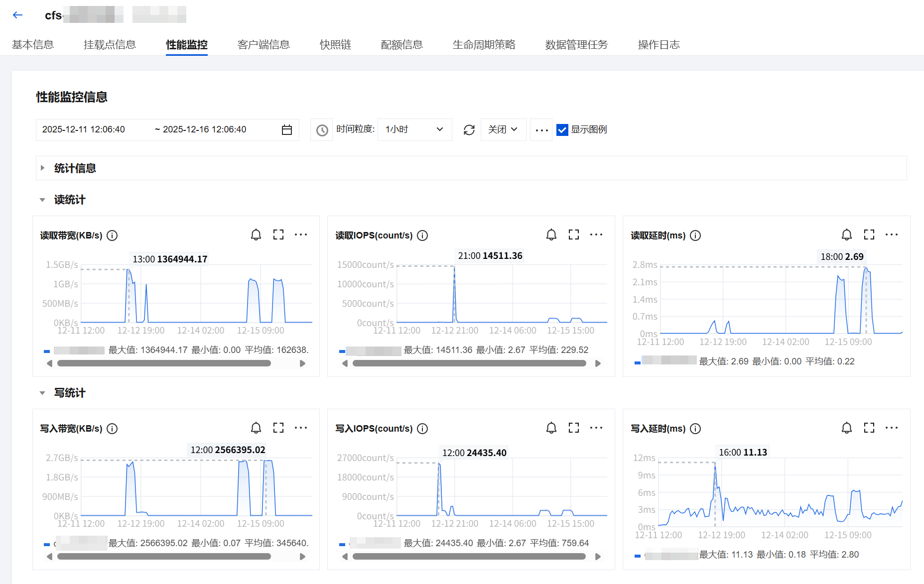Uncheck the 显示图例 checkbox

(x=562, y=130)
